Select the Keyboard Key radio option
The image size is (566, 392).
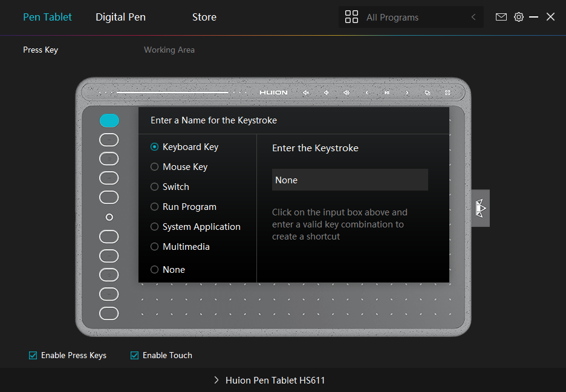pyautogui.click(x=184, y=147)
